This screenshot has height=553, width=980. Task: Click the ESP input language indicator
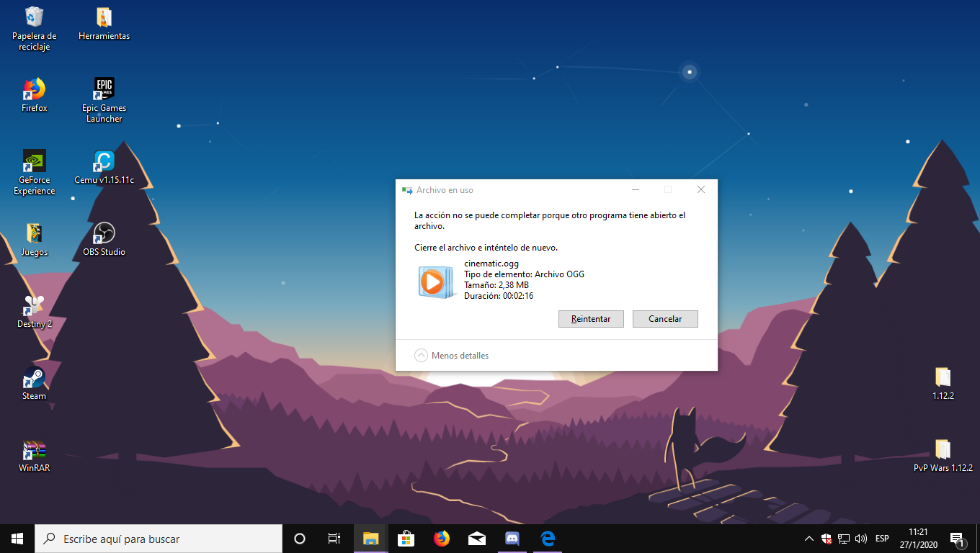[882, 539]
